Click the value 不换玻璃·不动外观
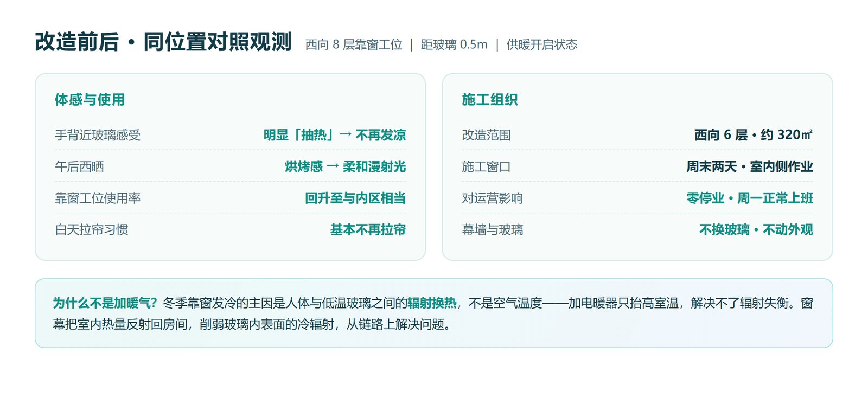This screenshot has height=410, width=868. [x=756, y=229]
